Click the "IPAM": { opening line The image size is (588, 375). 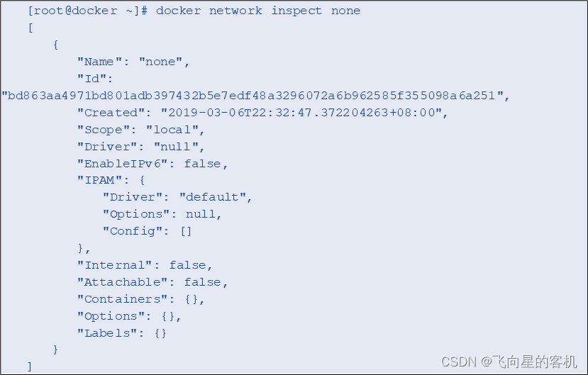(111, 181)
